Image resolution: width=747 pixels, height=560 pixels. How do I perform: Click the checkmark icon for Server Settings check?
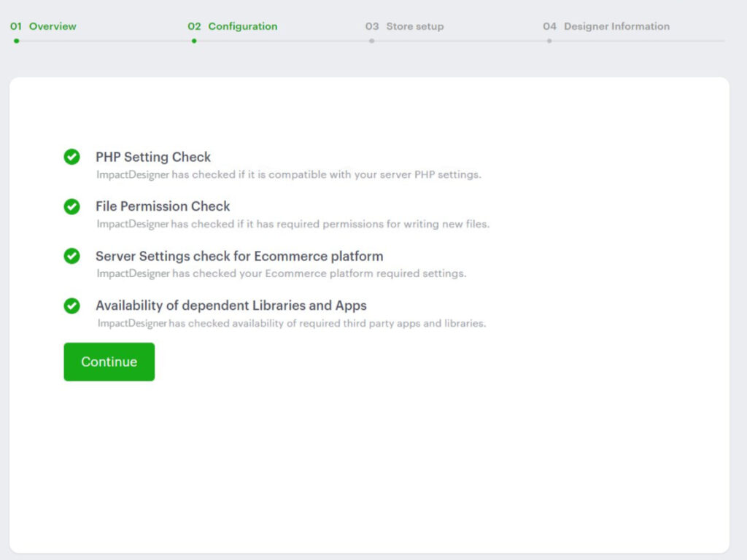click(x=71, y=256)
